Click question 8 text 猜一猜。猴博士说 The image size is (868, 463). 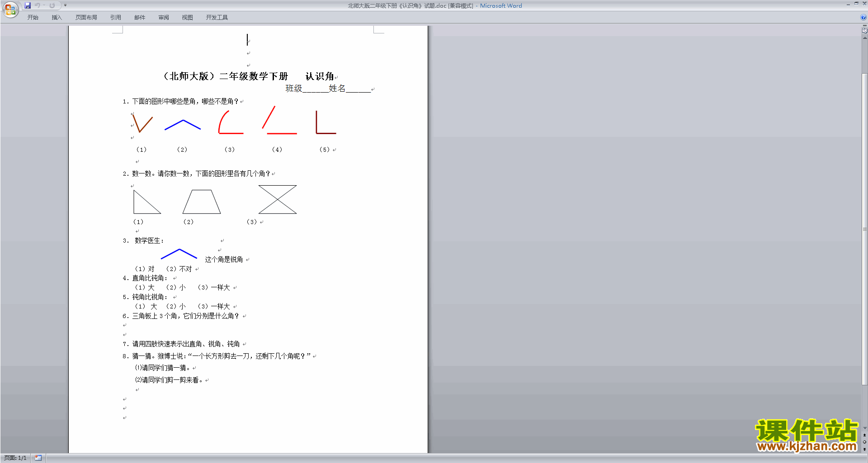(x=222, y=356)
